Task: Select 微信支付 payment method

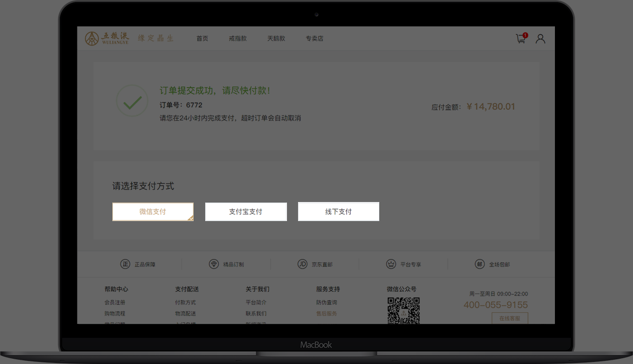Action: [x=153, y=212]
